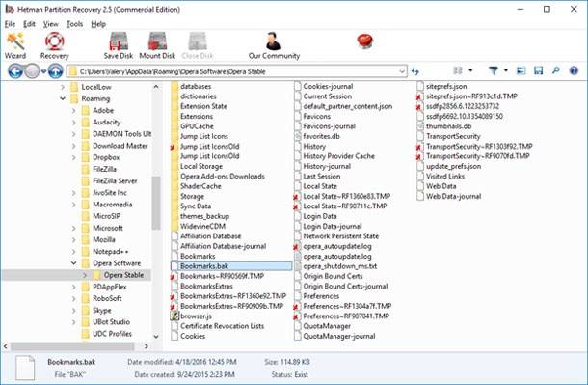Open the Edit menu

click(x=29, y=24)
